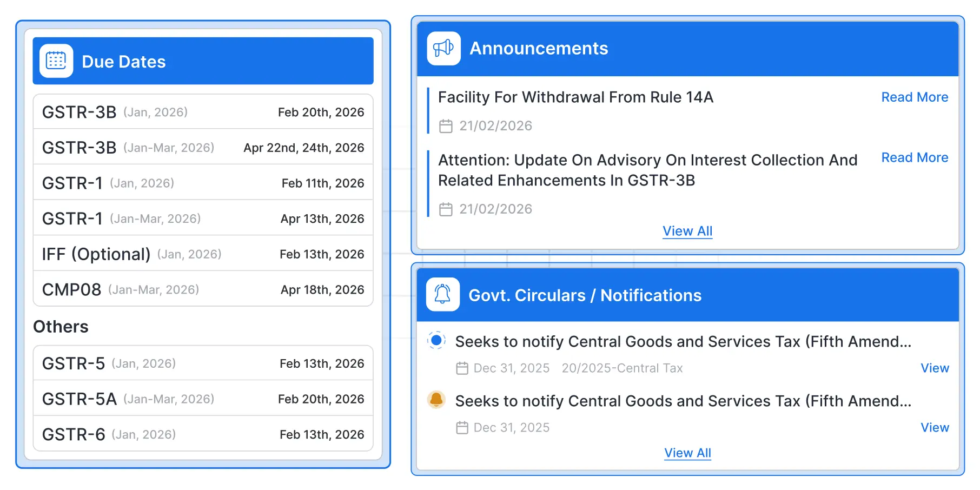This screenshot has width=980, height=490.
Task: Open Read More for Rule 14A withdrawal
Action: pyautogui.click(x=915, y=97)
